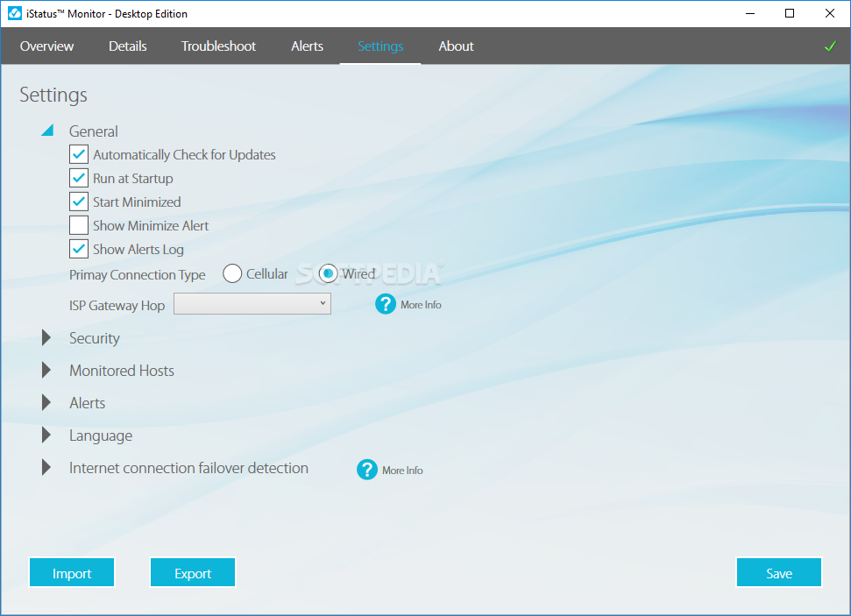
Task: Toggle Automatically Check for Updates checkbox
Action: click(x=79, y=155)
